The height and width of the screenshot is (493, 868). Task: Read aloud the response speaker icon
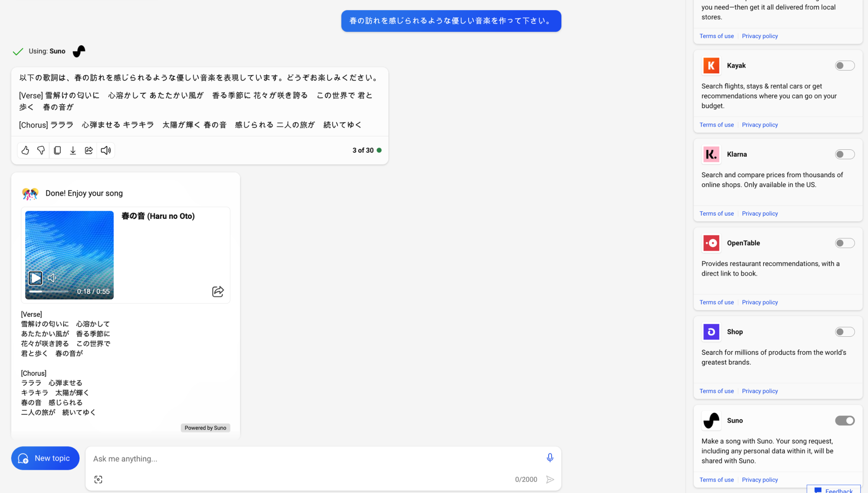pos(105,150)
